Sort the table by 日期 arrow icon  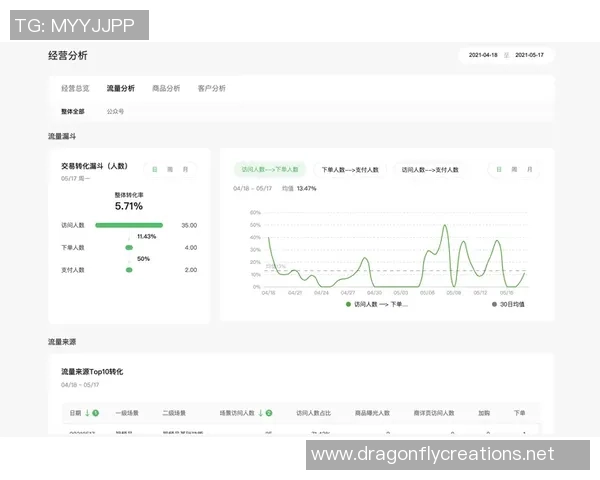(x=87, y=413)
